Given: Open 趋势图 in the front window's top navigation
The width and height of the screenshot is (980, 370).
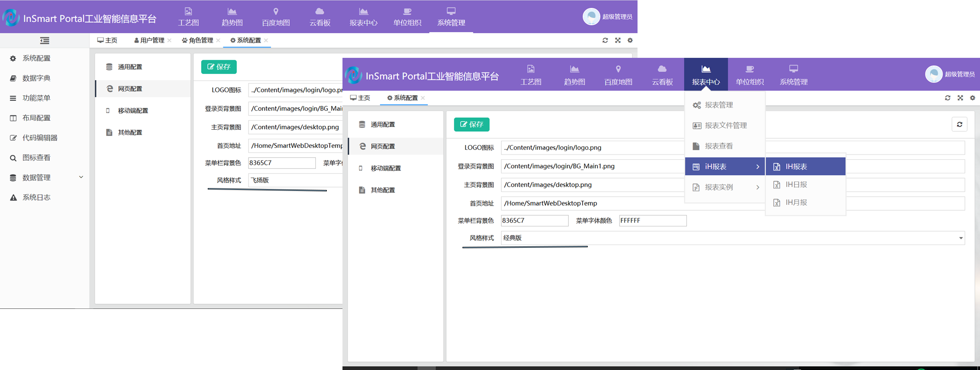Looking at the screenshot, I should point(574,75).
